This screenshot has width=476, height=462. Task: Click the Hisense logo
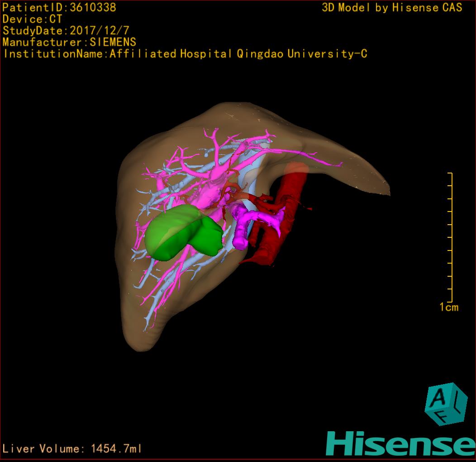(x=401, y=443)
